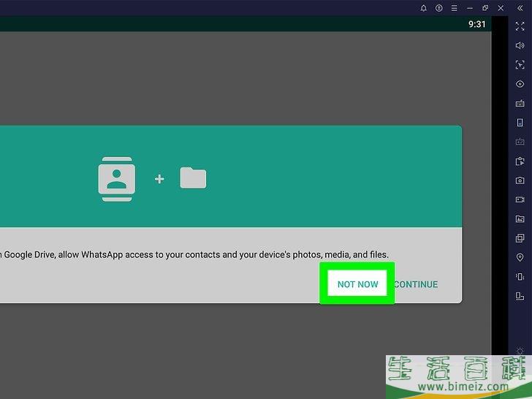Open the gamepad controls icon in sidebar
532x399 pixels.
click(x=520, y=142)
